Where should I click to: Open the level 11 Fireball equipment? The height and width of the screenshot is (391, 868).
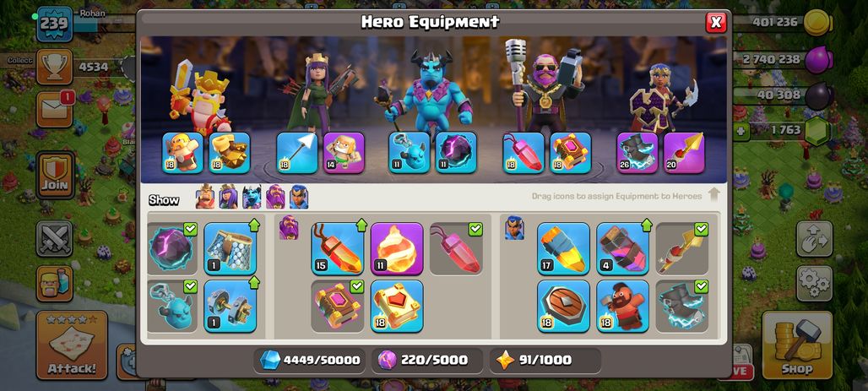(396, 248)
